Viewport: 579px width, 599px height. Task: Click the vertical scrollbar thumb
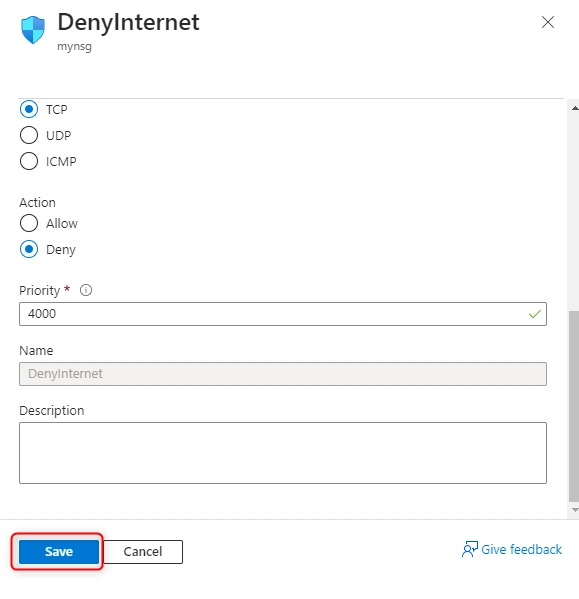[574, 406]
